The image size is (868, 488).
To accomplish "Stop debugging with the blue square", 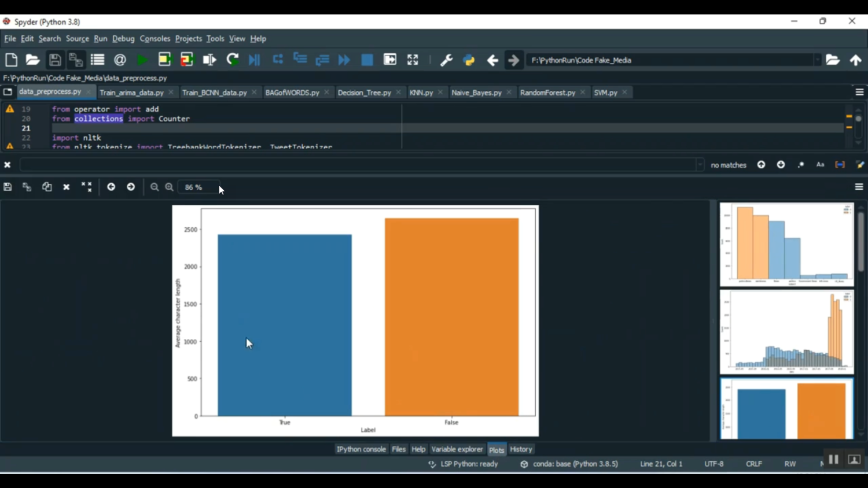I will click(367, 60).
